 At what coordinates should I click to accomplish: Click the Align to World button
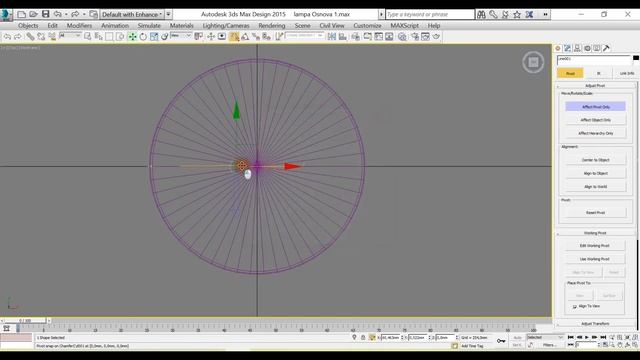click(596, 187)
